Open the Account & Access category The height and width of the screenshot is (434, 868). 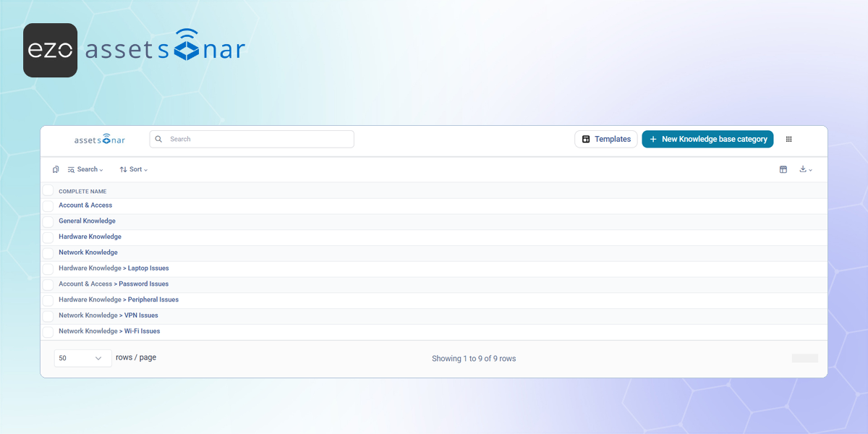pos(85,205)
